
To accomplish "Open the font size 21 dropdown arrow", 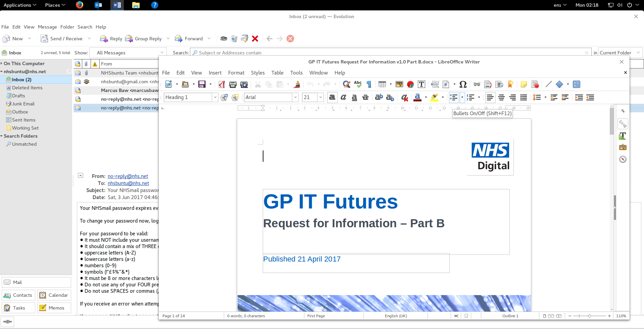I will pyautogui.click(x=320, y=97).
